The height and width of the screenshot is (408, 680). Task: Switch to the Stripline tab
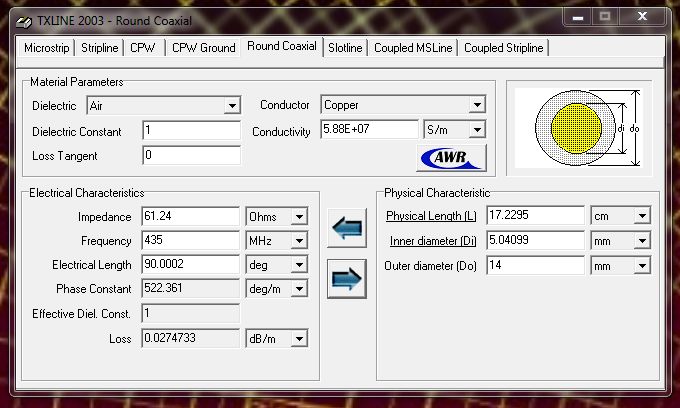click(99, 48)
